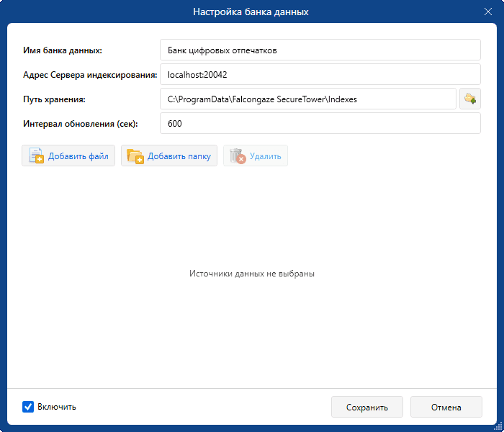Click the browse folder icon beside storage path

(469, 99)
